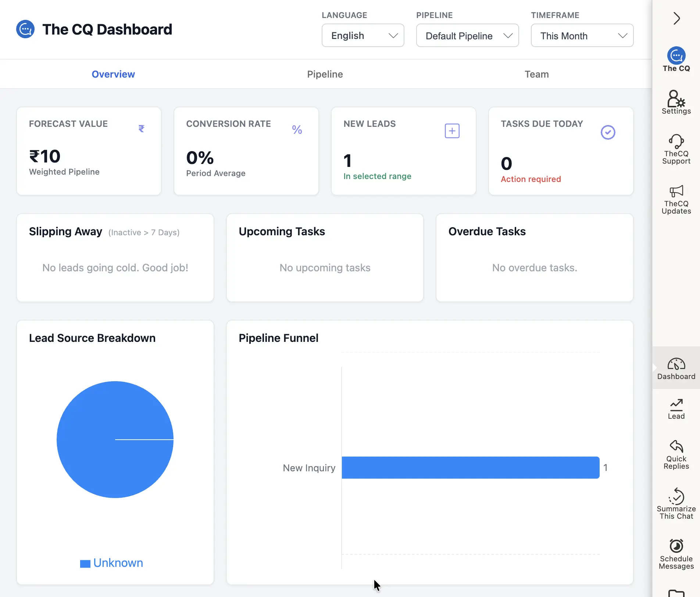This screenshot has width=700, height=597.
Task: Open the Pipeline dropdown
Action: click(467, 35)
